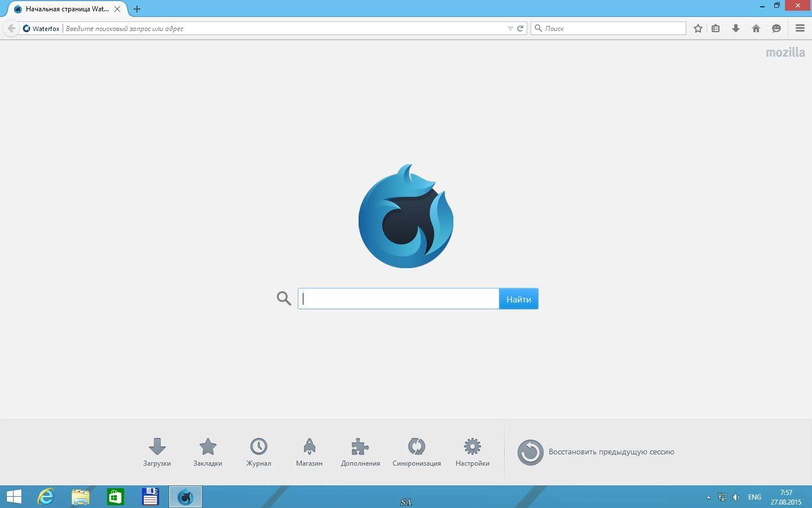Image resolution: width=812 pixels, height=508 pixels.
Task: Open a new tab with plus
Action: tap(136, 9)
